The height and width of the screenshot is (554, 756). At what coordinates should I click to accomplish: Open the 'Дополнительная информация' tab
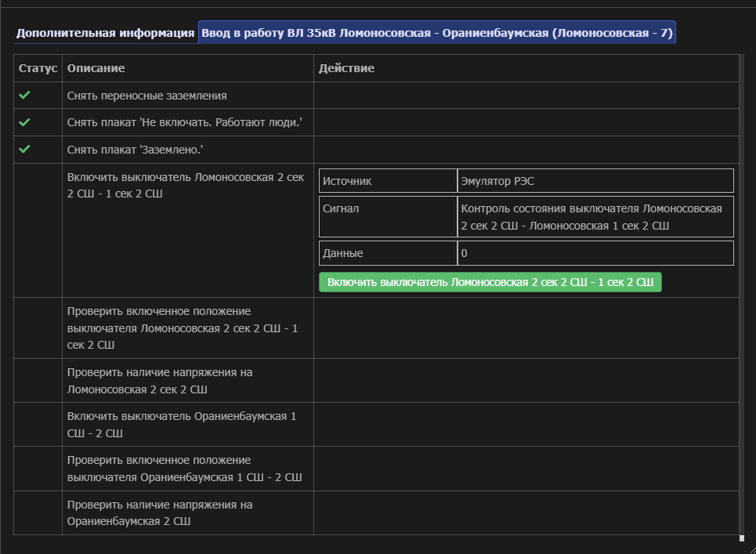105,33
